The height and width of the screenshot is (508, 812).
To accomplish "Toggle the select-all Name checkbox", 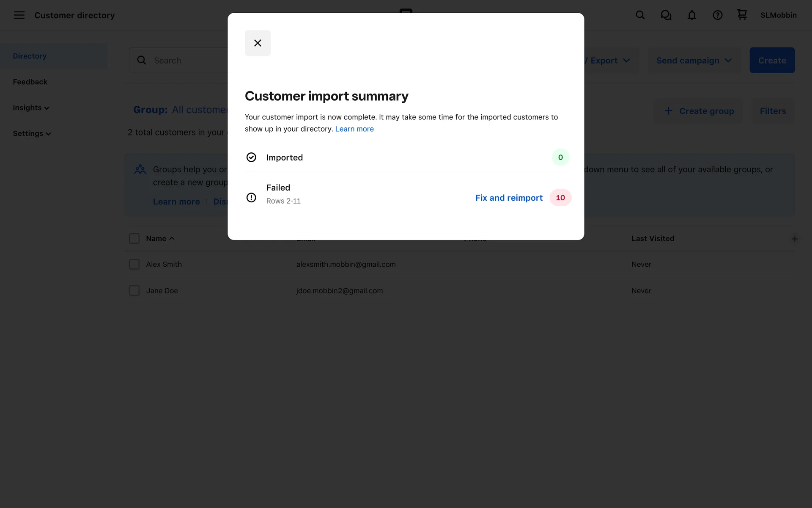I will pyautogui.click(x=134, y=238).
